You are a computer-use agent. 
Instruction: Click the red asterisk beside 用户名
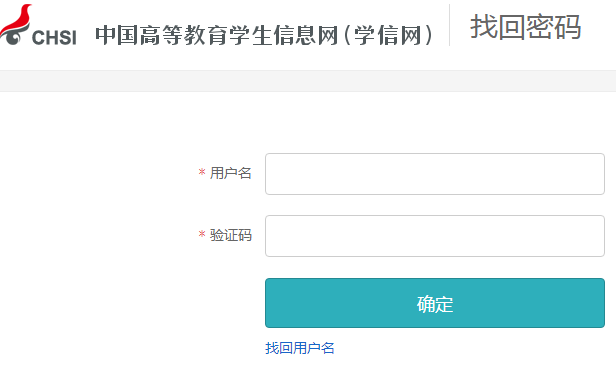click(202, 172)
